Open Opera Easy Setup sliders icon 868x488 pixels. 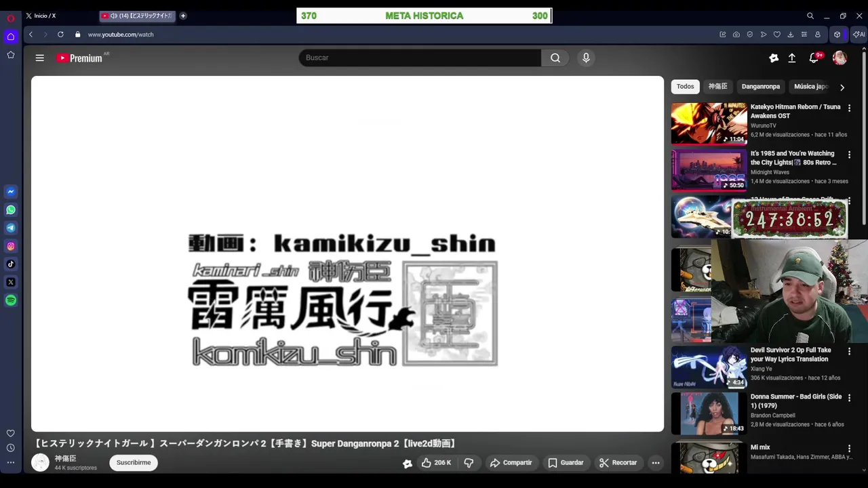pos(804,35)
